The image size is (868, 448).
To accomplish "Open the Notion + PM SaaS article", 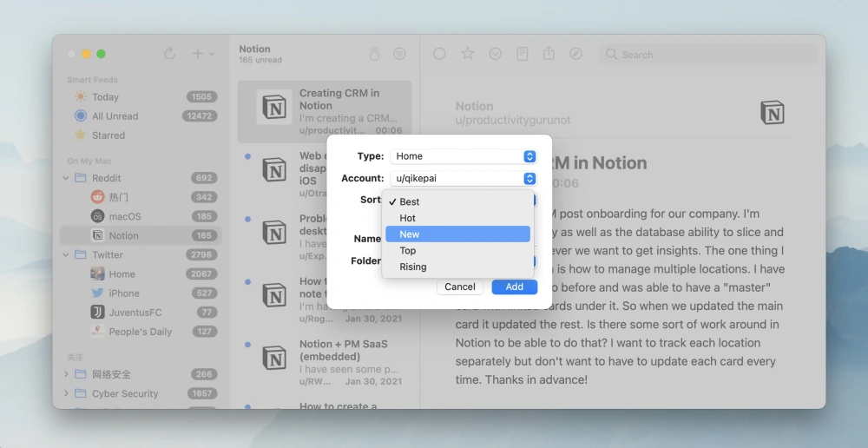I will [325, 363].
